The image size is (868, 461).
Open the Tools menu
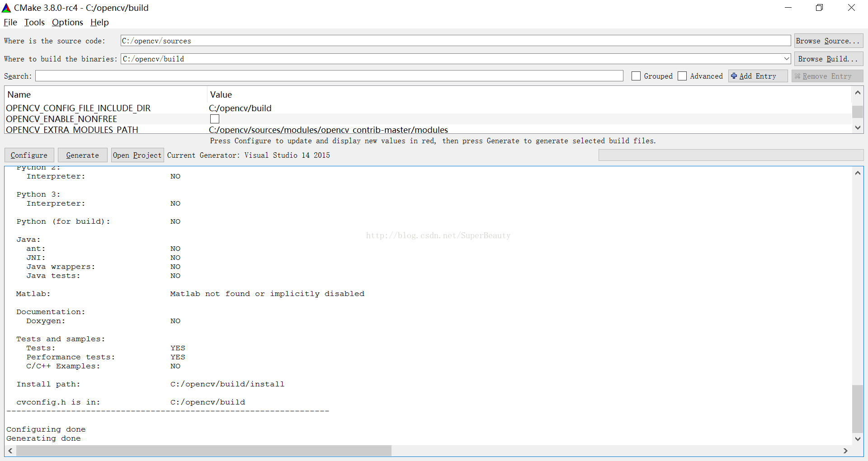(34, 22)
